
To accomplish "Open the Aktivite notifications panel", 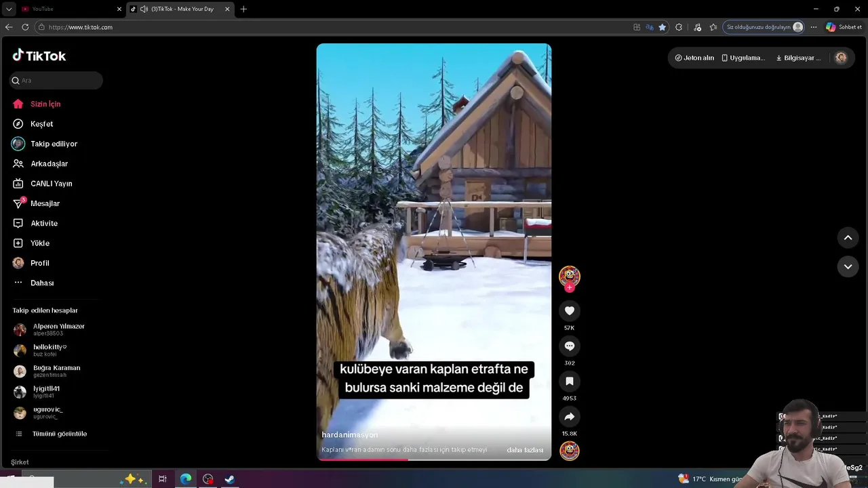I will (x=35, y=223).
